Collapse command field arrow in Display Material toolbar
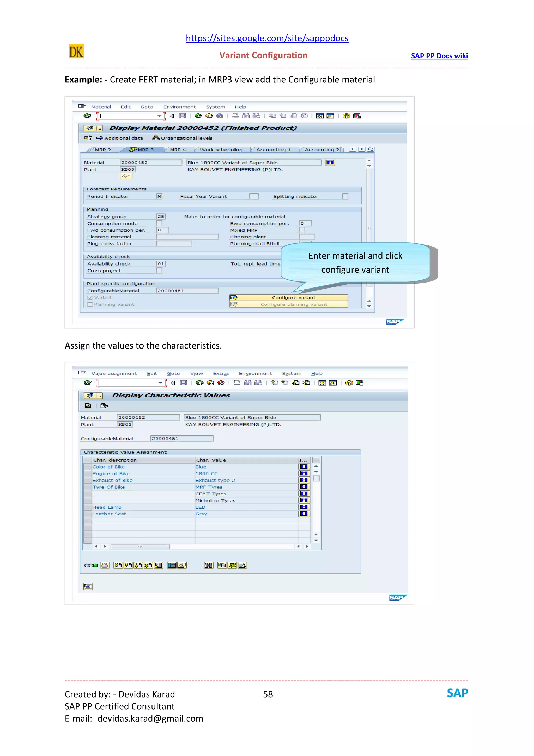The width and height of the screenshot is (534, 756). (172, 116)
